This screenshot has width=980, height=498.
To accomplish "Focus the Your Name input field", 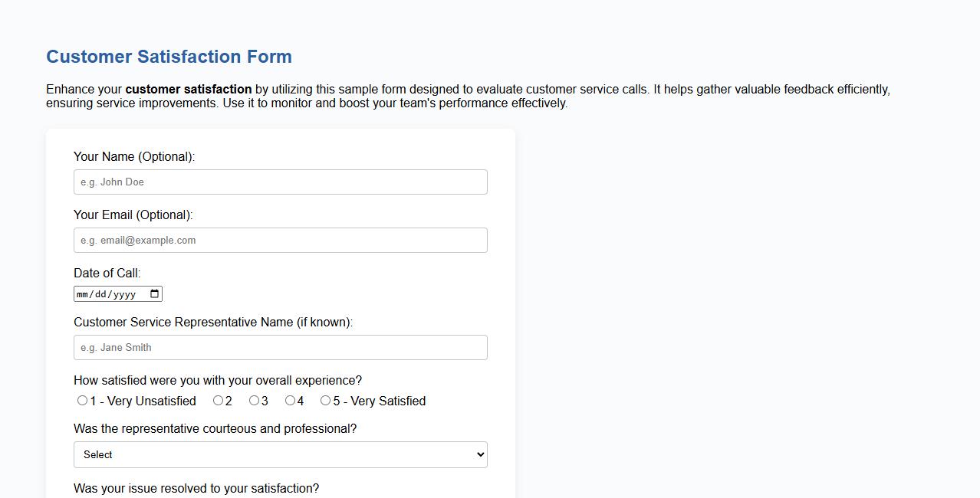I will pos(280,182).
